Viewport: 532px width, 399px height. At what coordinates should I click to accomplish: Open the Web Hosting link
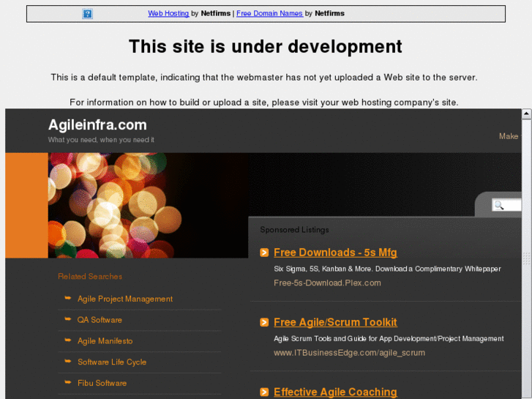pyautogui.click(x=168, y=14)
